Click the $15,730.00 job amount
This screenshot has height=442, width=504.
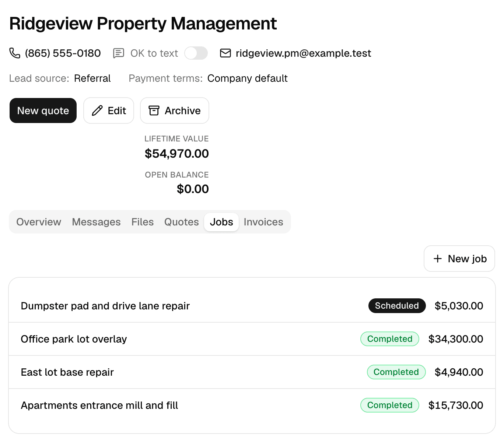(x=456, y=405)
